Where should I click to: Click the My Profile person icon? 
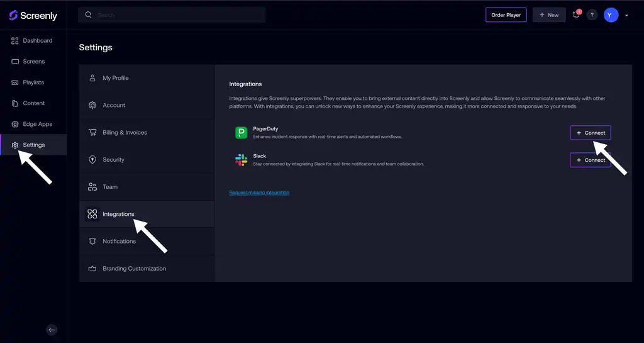(92, 78)
